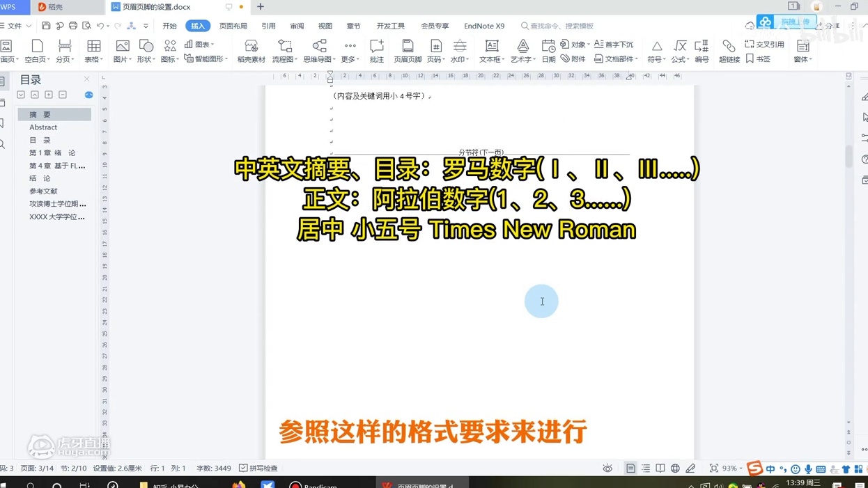Insert cross-reference (交叉引用)
The width and height of the screenshot is (868, 488).
(764, 44)
